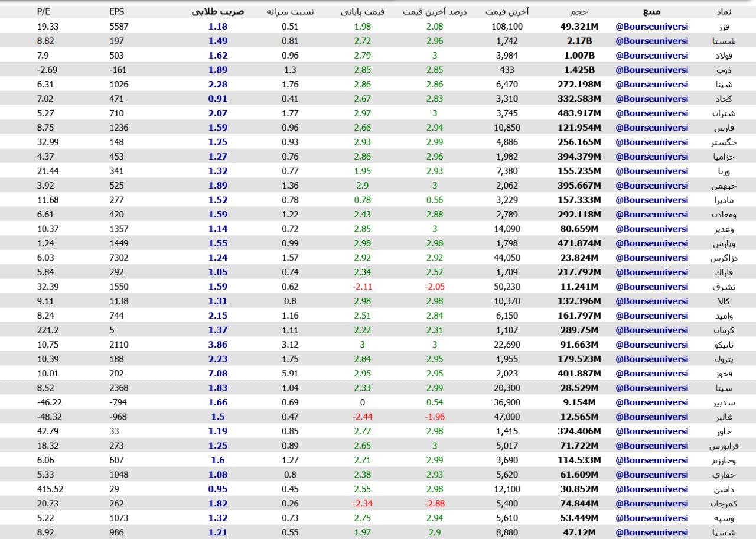Click the EPS column header

[117, 11]
